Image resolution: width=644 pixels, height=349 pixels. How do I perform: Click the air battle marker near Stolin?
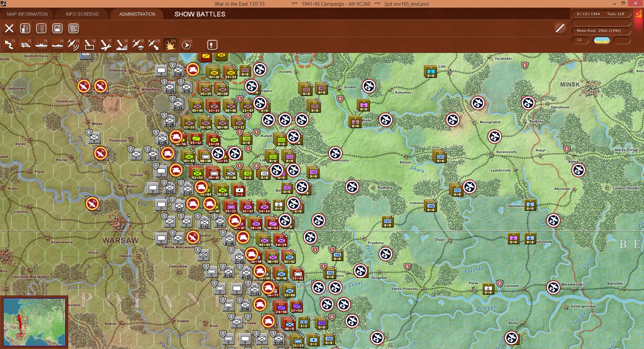pos(512,338)
